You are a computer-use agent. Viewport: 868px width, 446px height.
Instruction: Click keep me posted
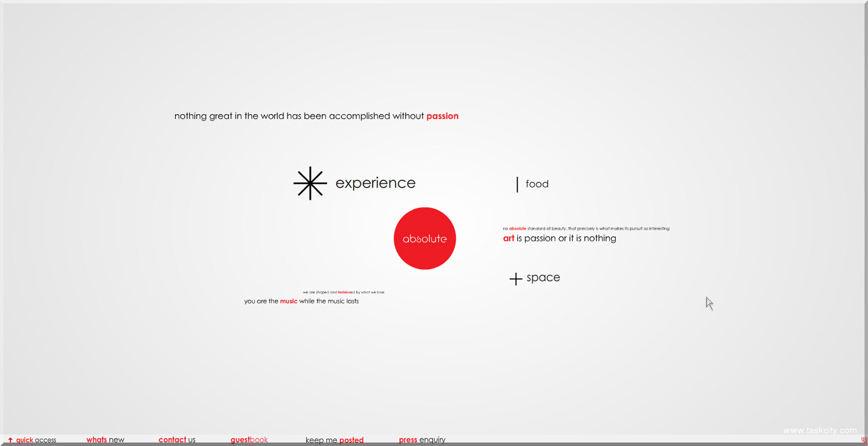tap(334, 440)
